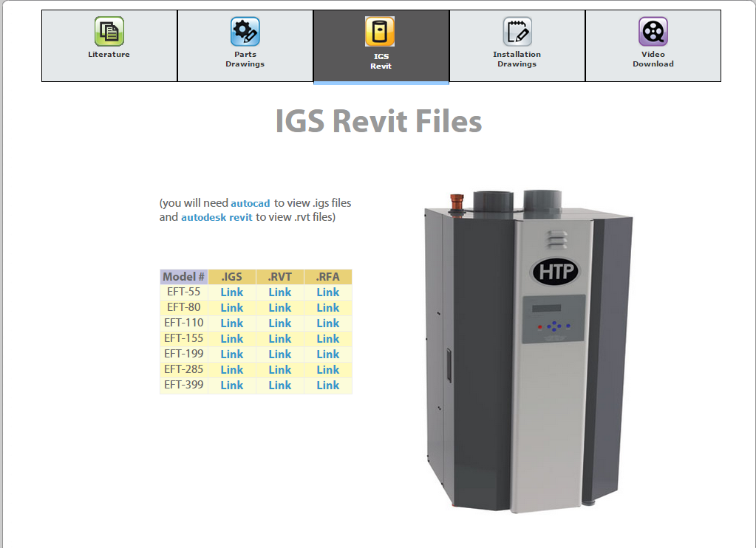This screenshot has height=548, width=756.
Task: Download the EFT-80 .RVT file link
Action: click(279, 307)
